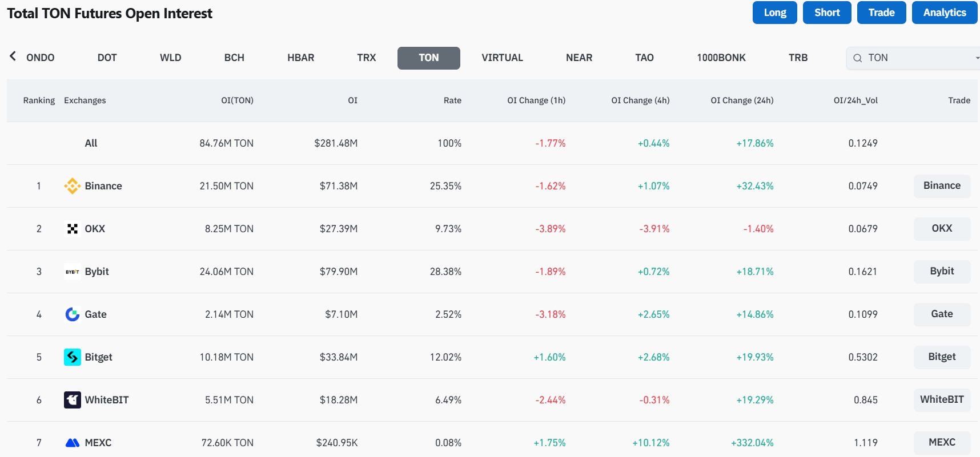This screenshot has width=980, height=457.
Task: Sort by OI Change (24h) column header
Action: pyautogui.click(x=742, y=100)
